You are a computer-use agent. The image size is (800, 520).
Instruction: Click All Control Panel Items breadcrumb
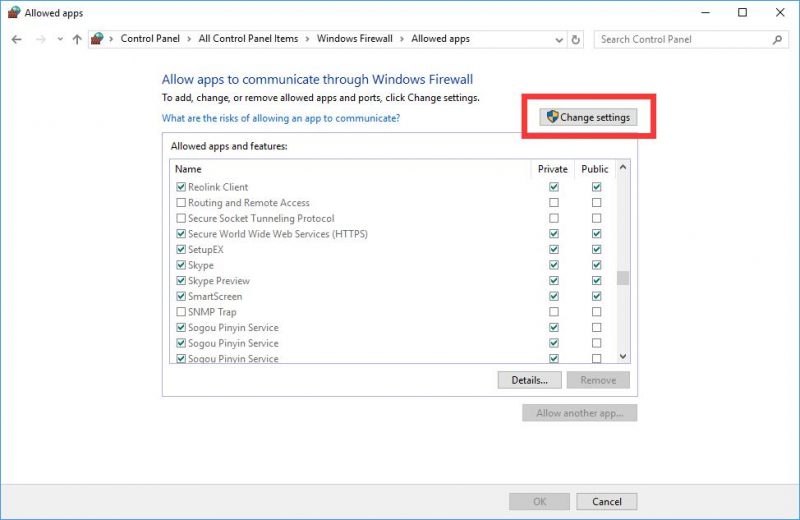(x=248, y=39)
